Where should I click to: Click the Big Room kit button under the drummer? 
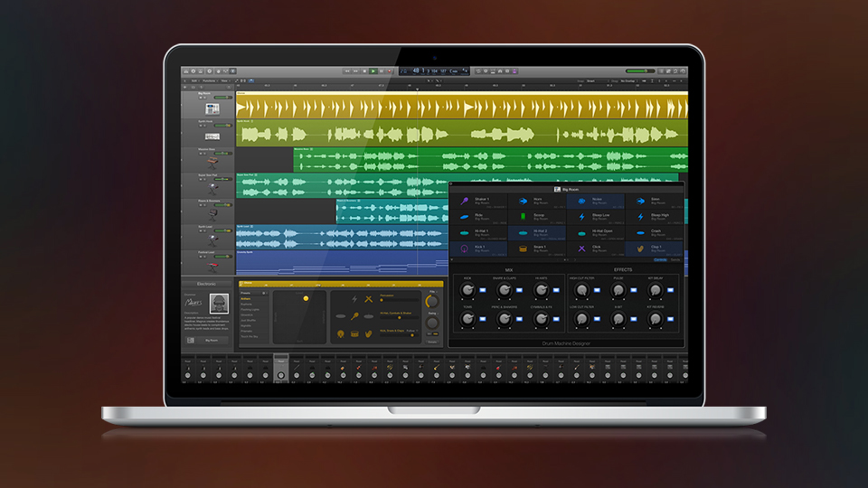point(207,341)
